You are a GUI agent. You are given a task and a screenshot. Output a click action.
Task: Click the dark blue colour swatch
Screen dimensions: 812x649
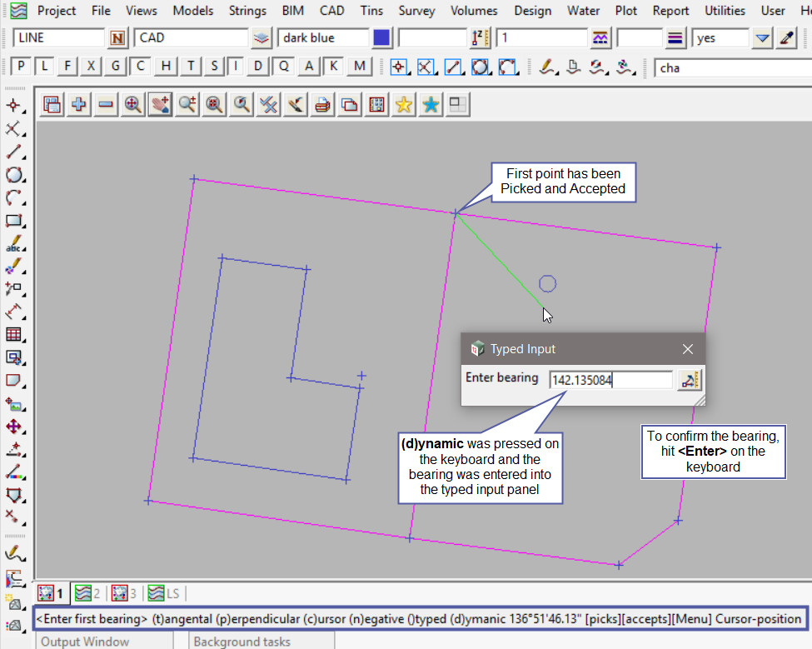381,38
